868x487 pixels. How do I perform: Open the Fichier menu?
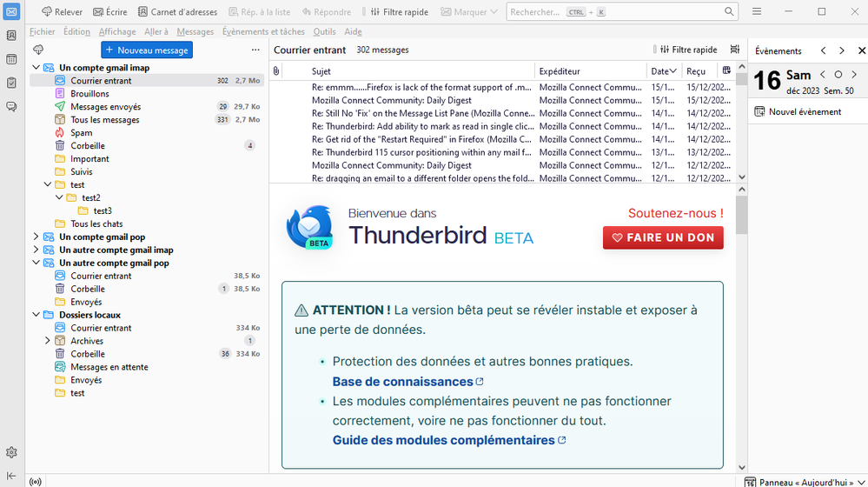click(x=42, y=31)
